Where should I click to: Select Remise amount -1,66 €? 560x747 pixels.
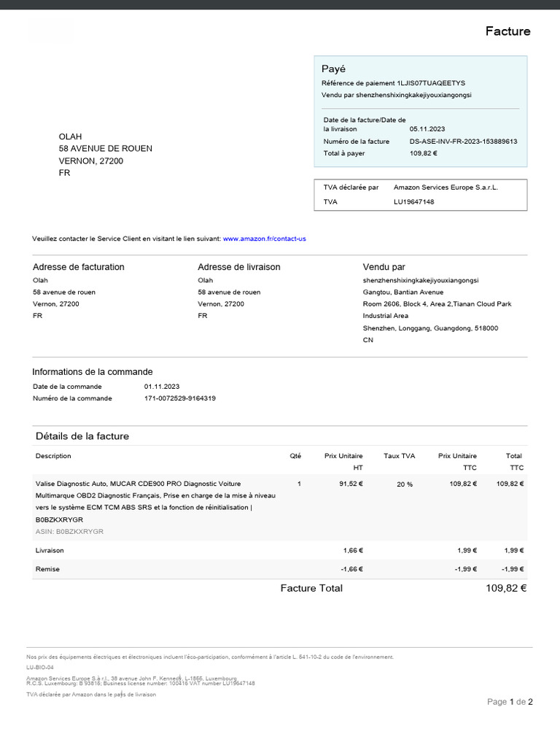pyautogui.click(x=352, y=569)
